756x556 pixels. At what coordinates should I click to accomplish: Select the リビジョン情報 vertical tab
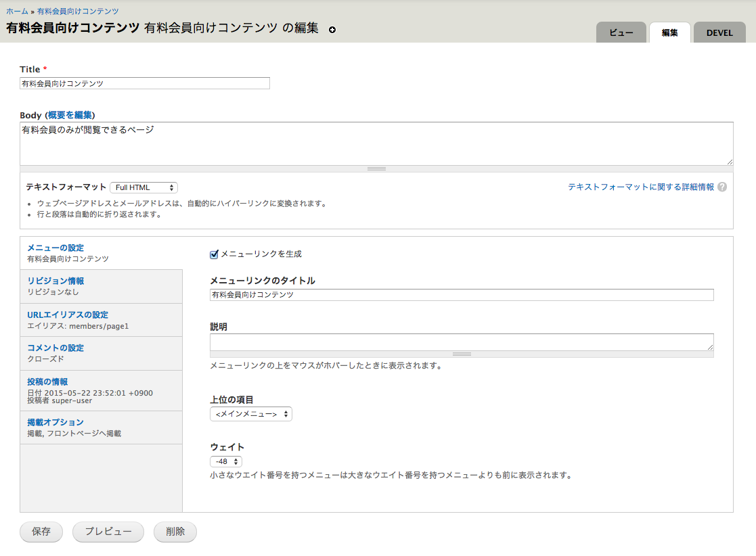55,281
